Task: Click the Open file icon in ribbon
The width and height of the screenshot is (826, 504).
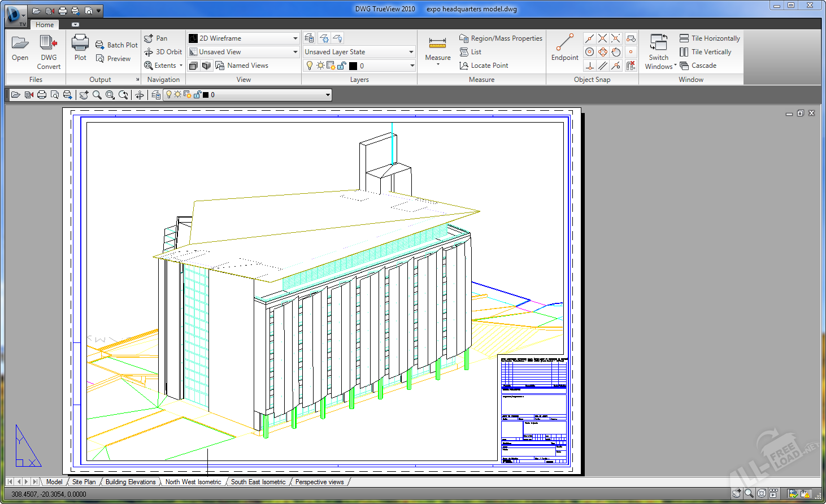Action: 20,44
